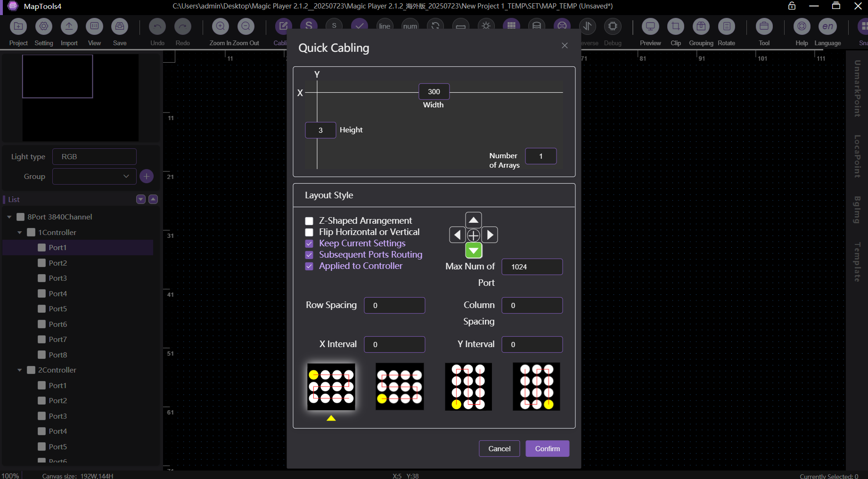Click the Zoom Out magnifier icon

click(246, 26)
